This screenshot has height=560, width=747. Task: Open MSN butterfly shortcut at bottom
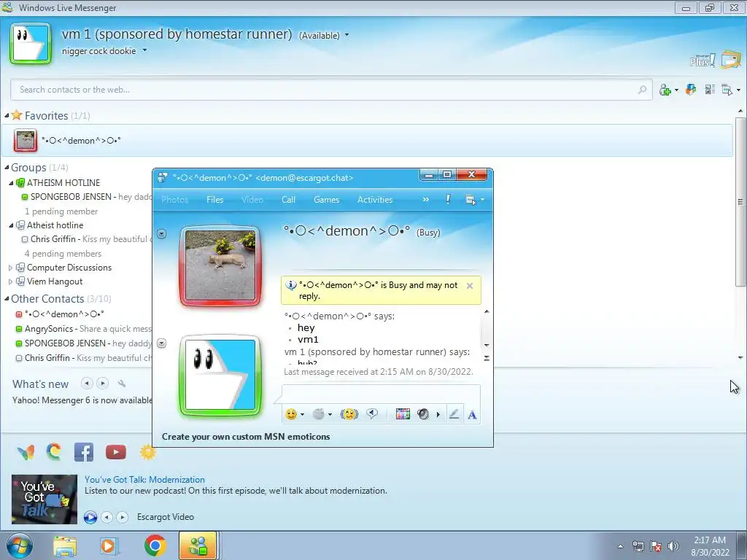(x=26, y=452)
